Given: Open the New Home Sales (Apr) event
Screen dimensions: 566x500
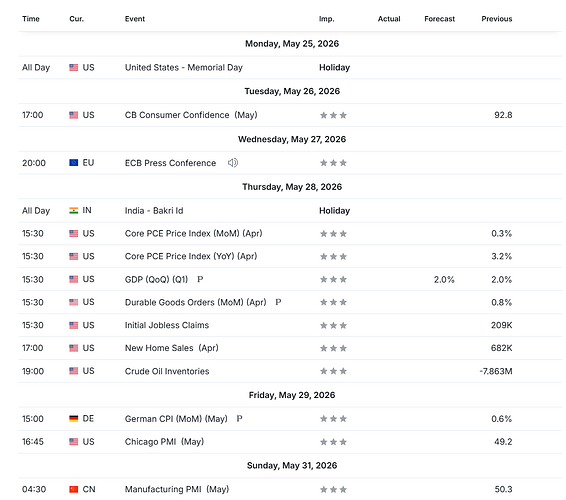Looking at the screenshot, I should point(172,348).
